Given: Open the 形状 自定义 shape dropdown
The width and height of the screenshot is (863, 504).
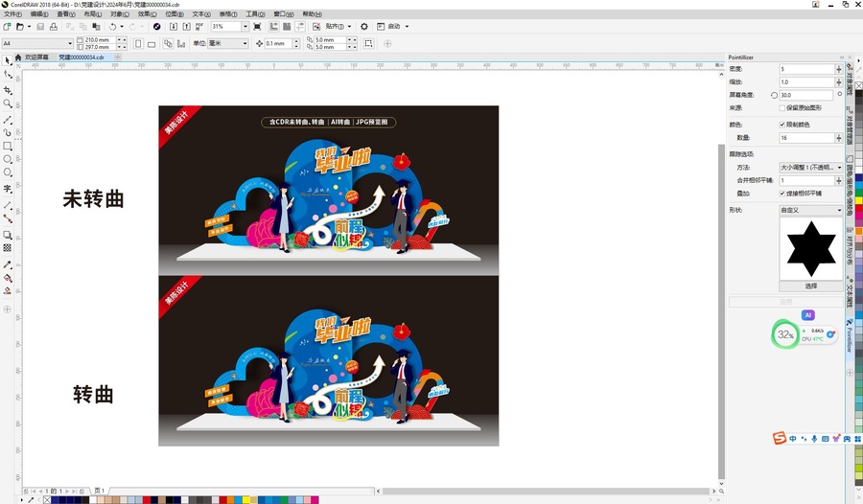Looking at the screenshot, I should 811,210.
